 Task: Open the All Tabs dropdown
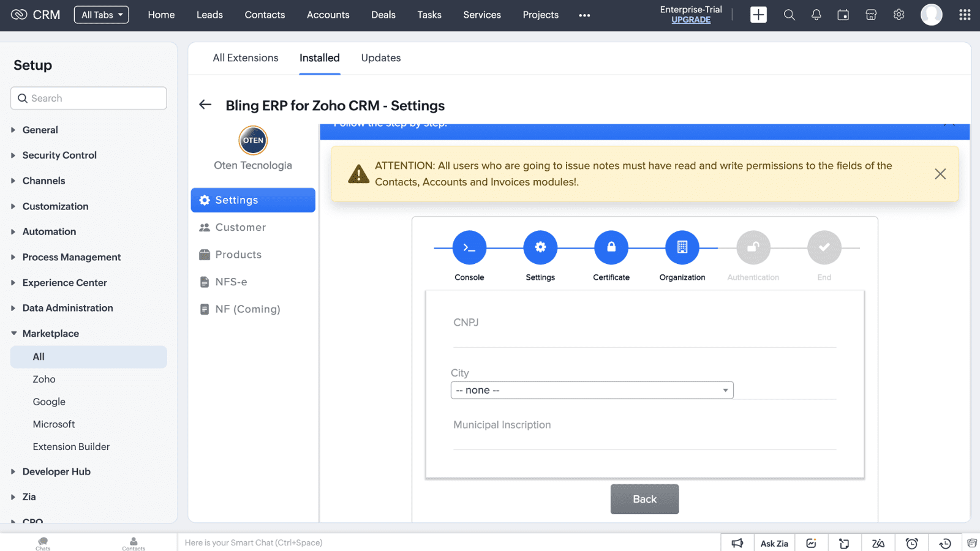pos(101,15)
